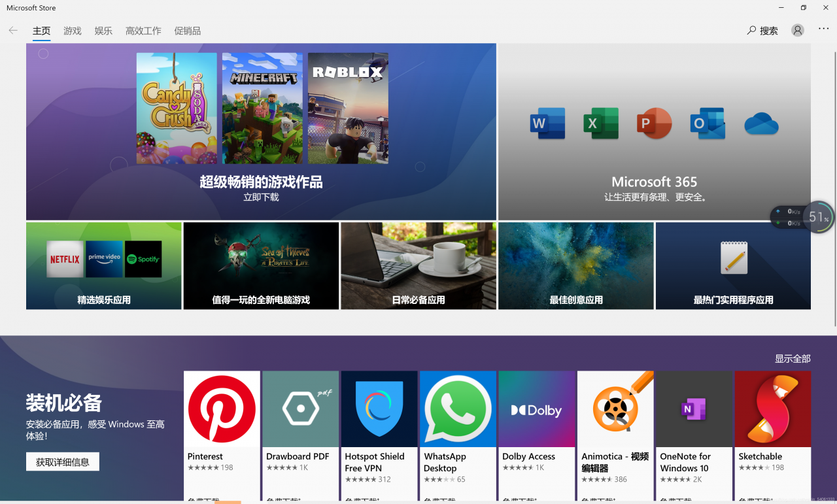The width and height of the screenshot is (837, 504).
Task: Open the 精选娱乐应用 collection
Action: coord(104,265)
